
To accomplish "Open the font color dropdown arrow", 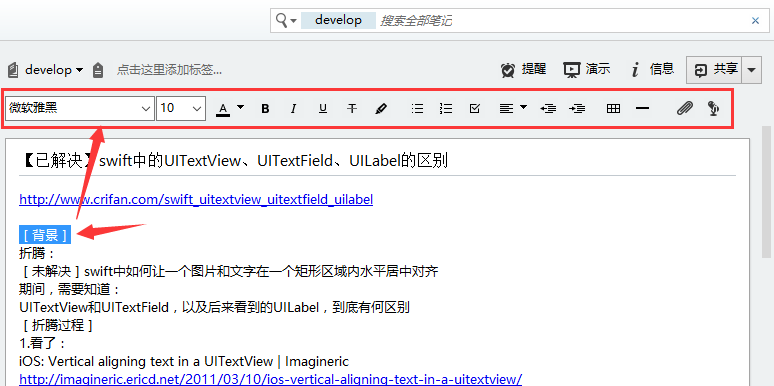I will pos(240,107).
